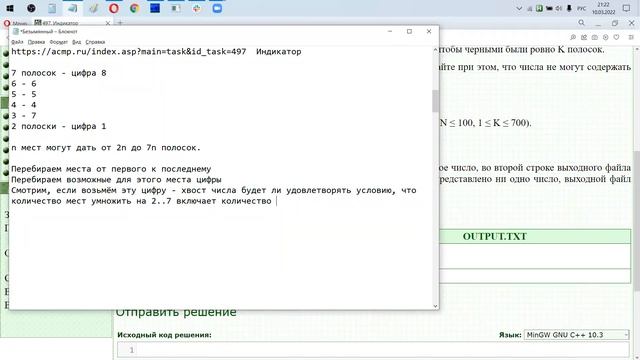Open the Правка menu in Notepad
Screen dimensions: 640x360
[x=36, y=42]
